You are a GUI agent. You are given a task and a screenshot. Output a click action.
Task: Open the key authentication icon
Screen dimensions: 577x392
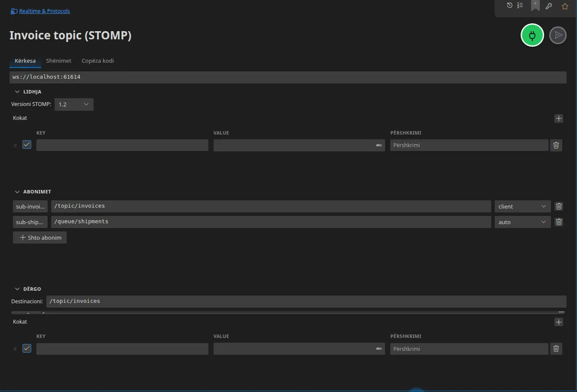coord(549,6)
